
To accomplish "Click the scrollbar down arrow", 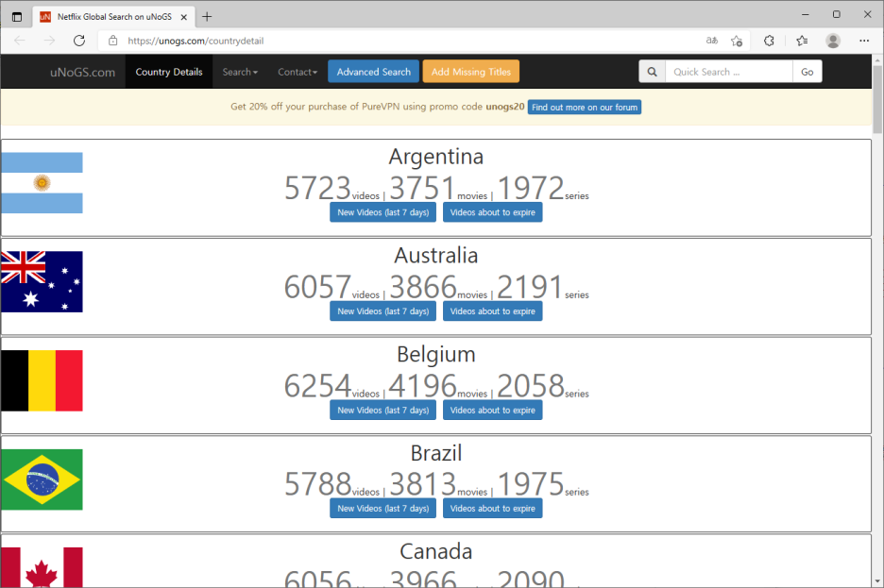I will tap(877, 581).
